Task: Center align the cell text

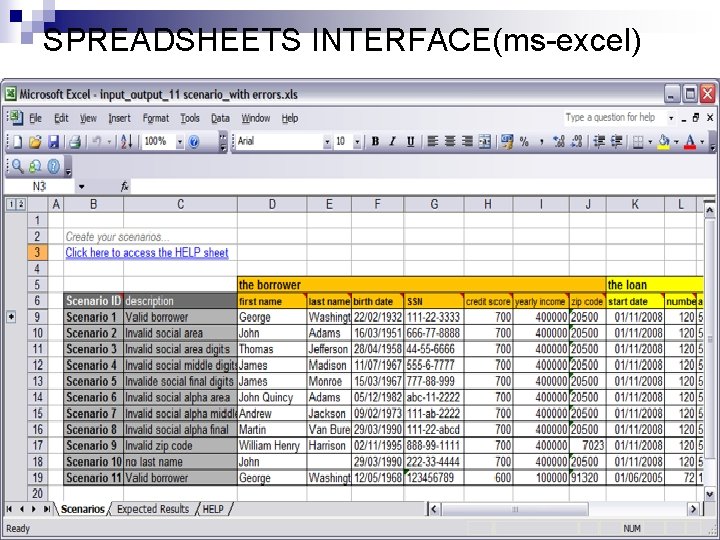Action: [450, 141]
